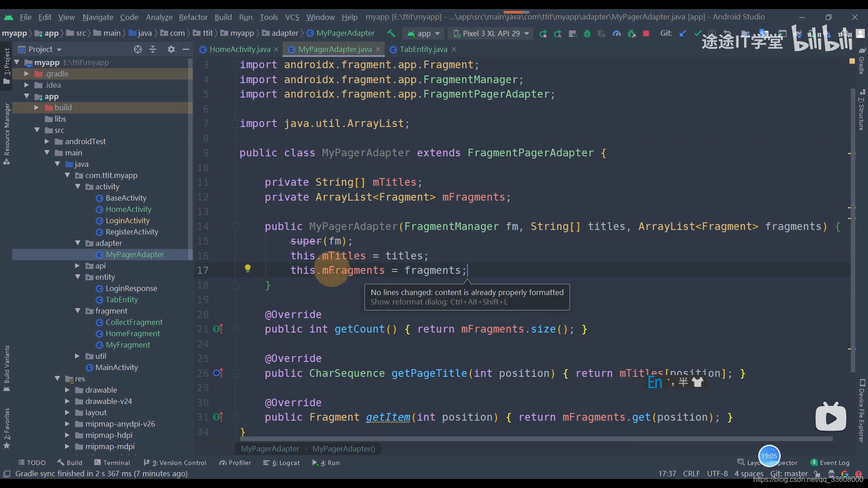868x488 pixels.
Task: Close the HomeActivity.java tab
Action: 276,49
